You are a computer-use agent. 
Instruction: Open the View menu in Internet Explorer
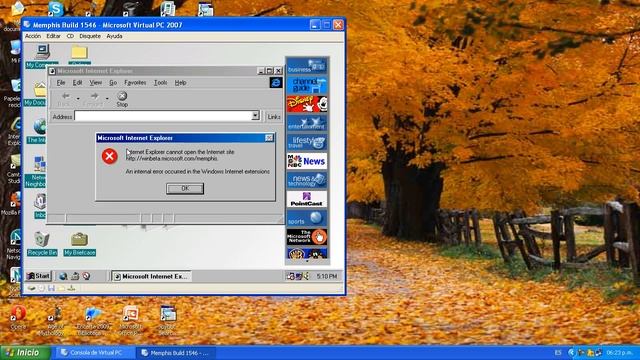[96, 82]
